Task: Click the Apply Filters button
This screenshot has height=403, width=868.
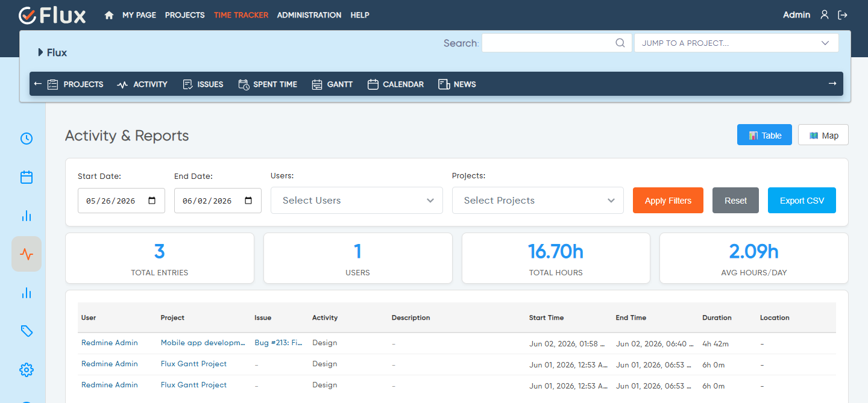Action: pyautogui.click(x=668, y=201)
